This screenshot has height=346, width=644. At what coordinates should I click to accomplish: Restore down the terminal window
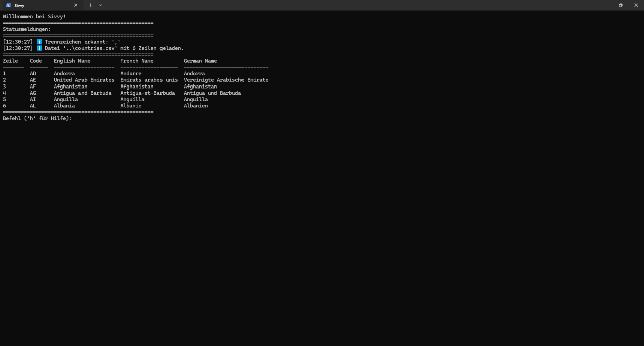620,5
